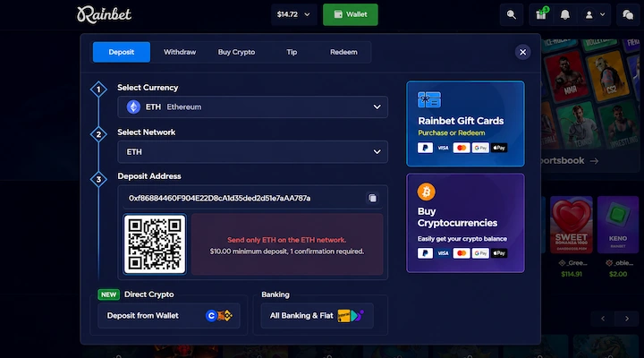Open the Buy Cryptocurrencies card

[x=465, y=223]
